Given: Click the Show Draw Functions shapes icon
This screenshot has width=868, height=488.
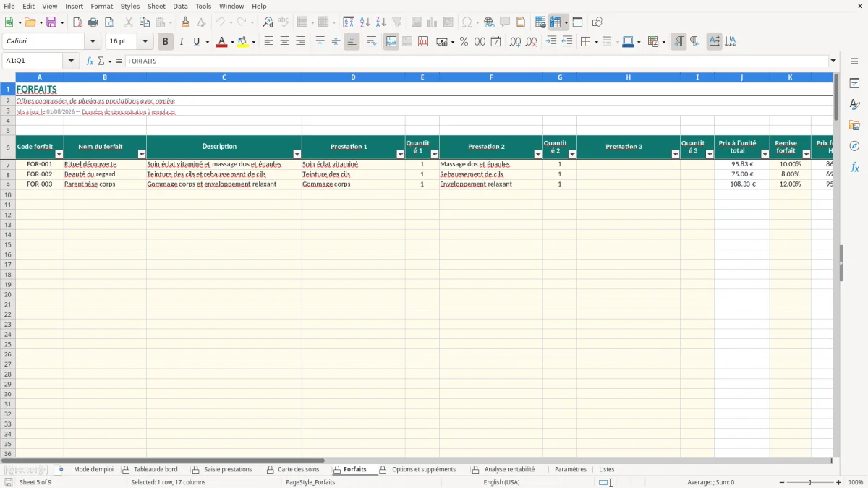Looking at the screenshot, I should click(597, 22).
